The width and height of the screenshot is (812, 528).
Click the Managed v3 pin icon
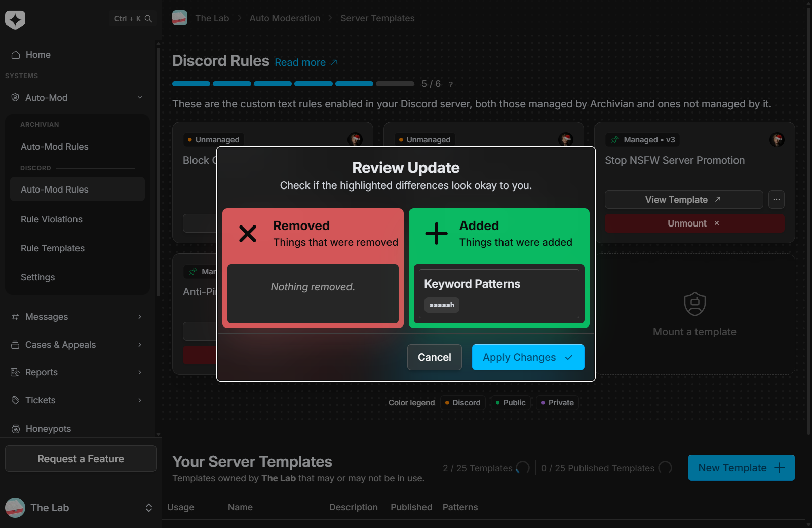click(615, 140)
